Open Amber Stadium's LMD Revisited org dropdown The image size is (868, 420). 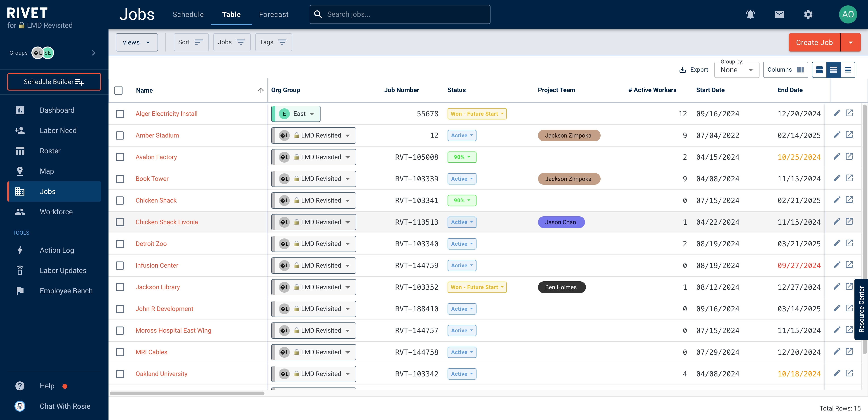(x=314, y=135)
